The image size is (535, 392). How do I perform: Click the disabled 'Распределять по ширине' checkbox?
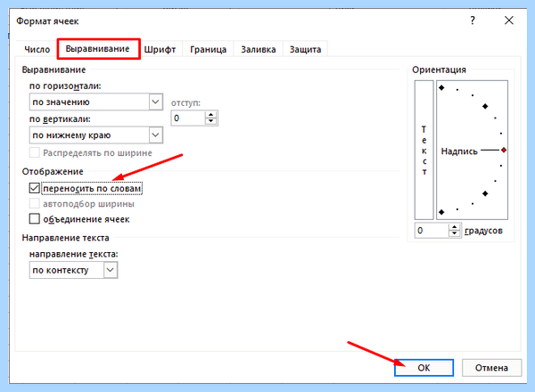click(x=35, y=152)
